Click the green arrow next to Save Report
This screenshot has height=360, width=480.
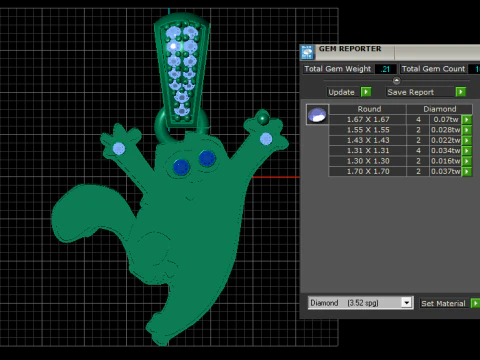[461, 92]
